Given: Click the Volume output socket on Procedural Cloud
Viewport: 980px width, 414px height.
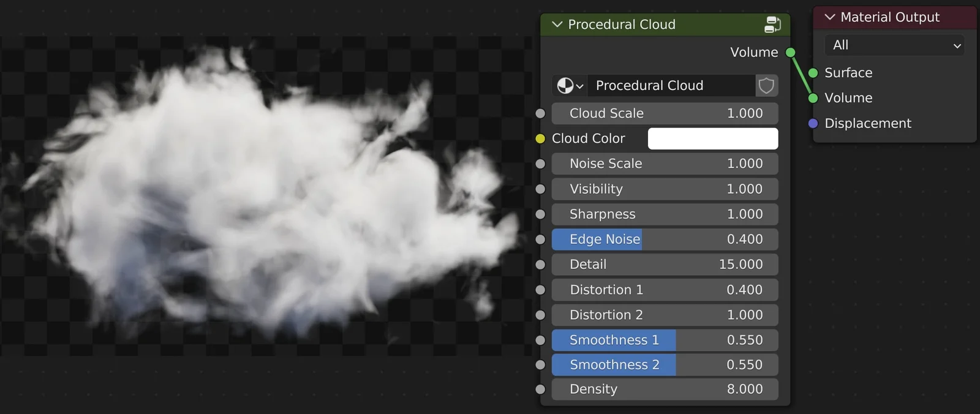Looking at the screenshot, I should pyautogui.click(x=791, y=53).
